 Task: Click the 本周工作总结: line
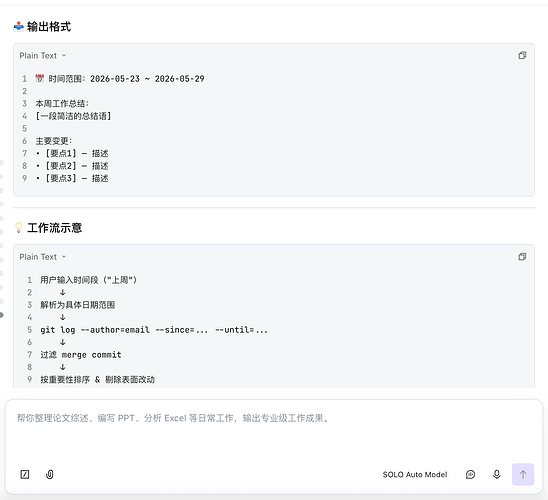(x=62, y=103)
